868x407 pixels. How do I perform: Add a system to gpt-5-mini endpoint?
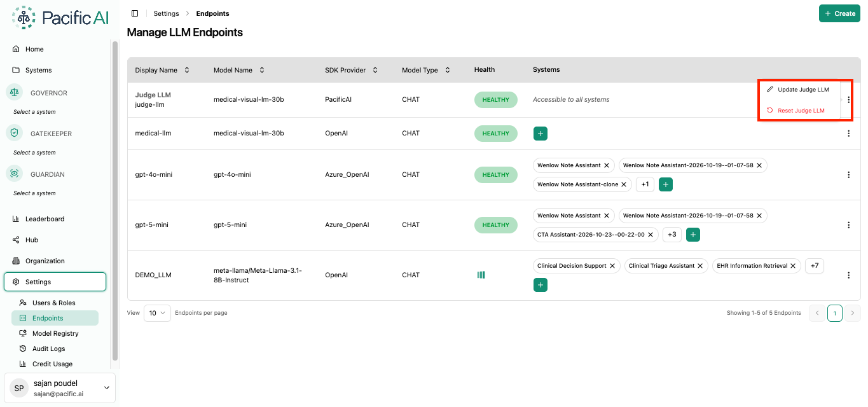(x=694, y=235)
